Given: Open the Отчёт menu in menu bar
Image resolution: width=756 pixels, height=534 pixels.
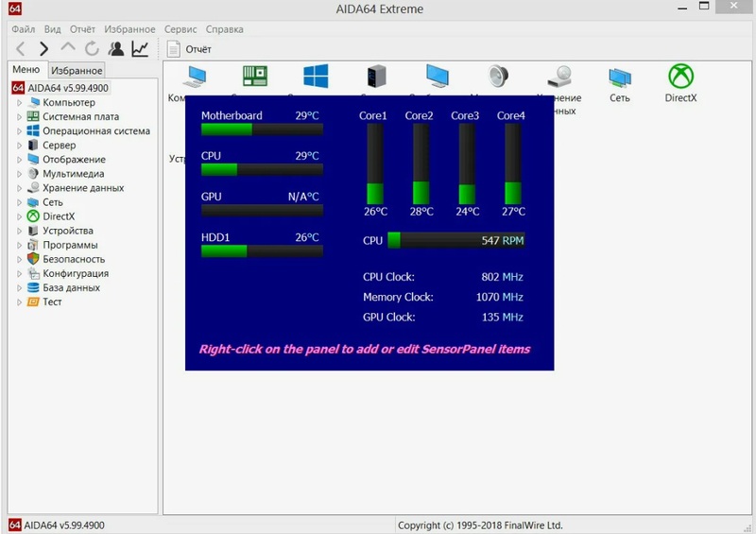Looking at the screenshot, I should (x=82, y=29).
